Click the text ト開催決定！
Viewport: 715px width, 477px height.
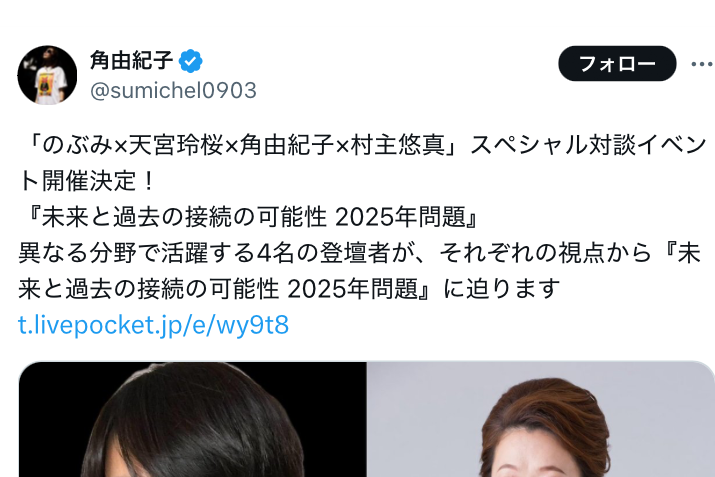click(x=87, y=181)
